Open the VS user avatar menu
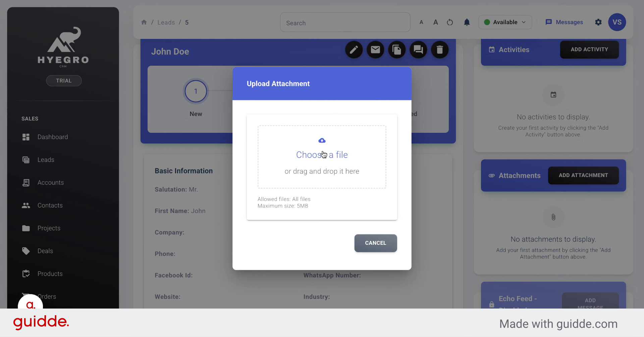Image resolution: width=644 pixels, height=337 pixels. click(617, 22)
